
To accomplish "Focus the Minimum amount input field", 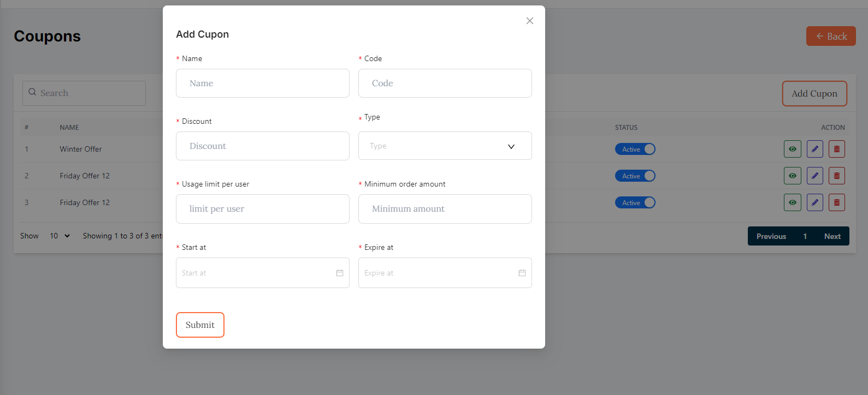I will pos(445,208).
